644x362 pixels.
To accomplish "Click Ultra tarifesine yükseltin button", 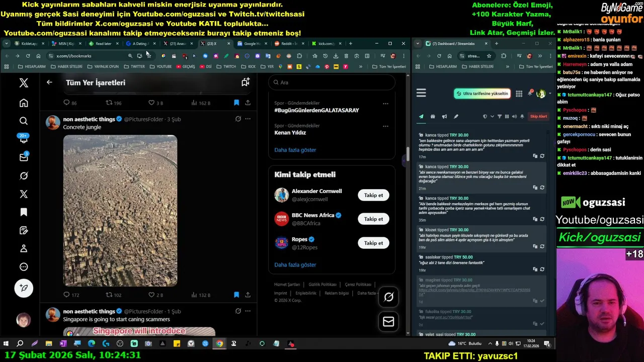I will click(482, 94).
